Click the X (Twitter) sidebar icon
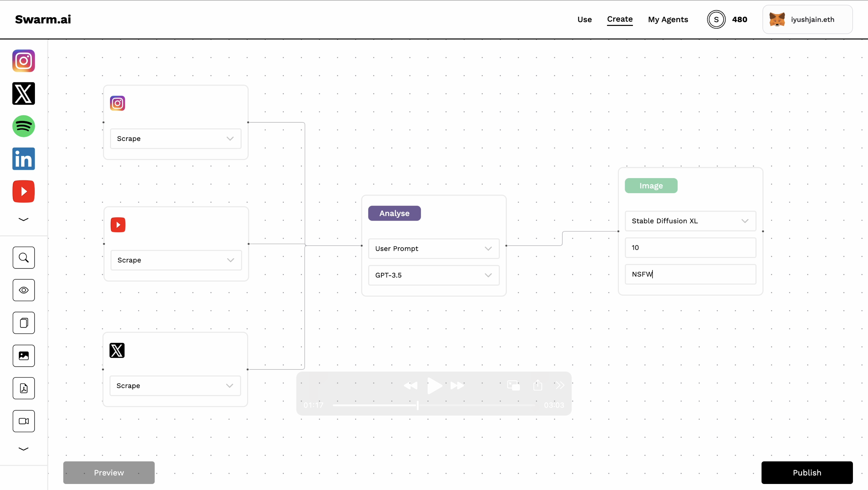The height and width of the screenshot is (490, 868). pos(24,93)
